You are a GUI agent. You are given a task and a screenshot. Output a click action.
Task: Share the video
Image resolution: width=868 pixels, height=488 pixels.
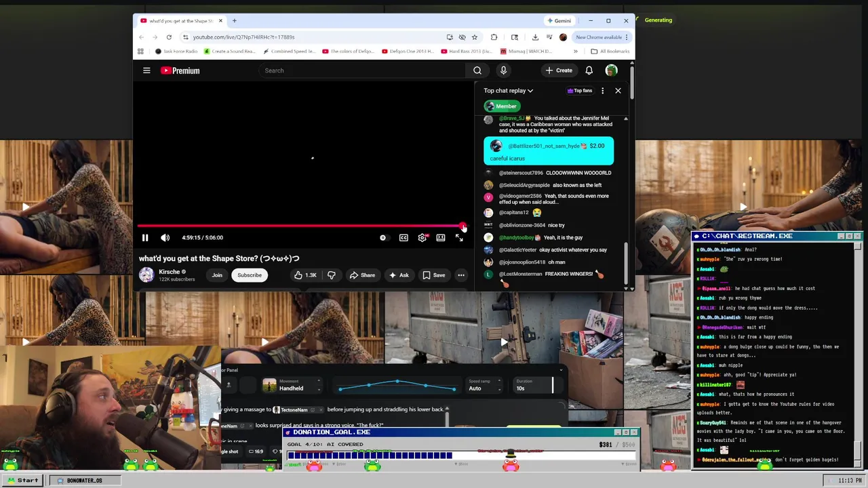(x=362, y=275)
